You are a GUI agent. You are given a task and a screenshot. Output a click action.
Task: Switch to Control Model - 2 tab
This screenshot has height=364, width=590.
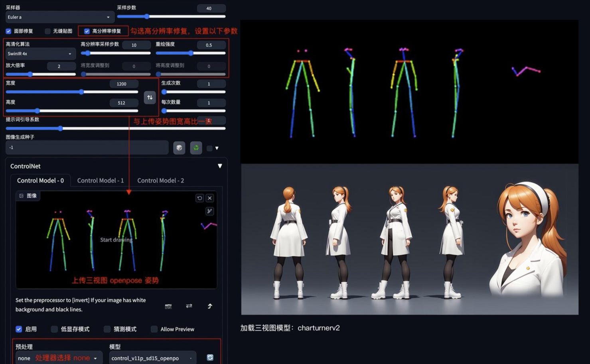[x=161, y=181]
